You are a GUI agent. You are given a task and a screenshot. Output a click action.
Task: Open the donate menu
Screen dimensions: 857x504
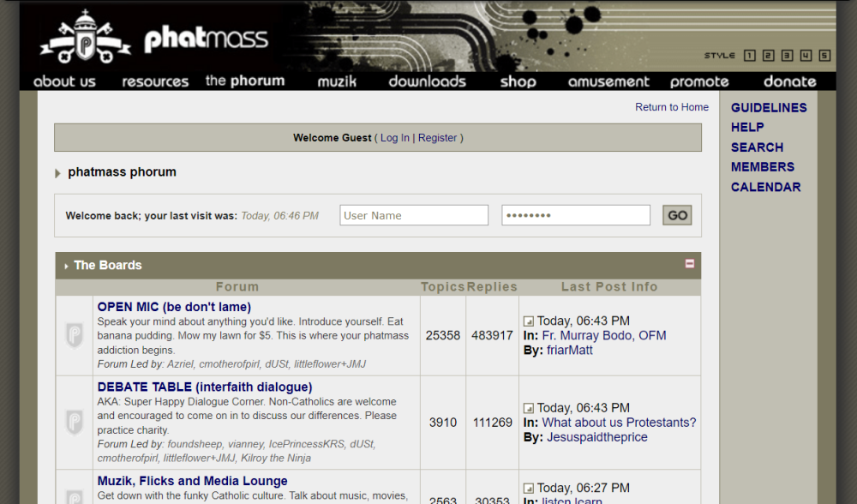point(790,81)
